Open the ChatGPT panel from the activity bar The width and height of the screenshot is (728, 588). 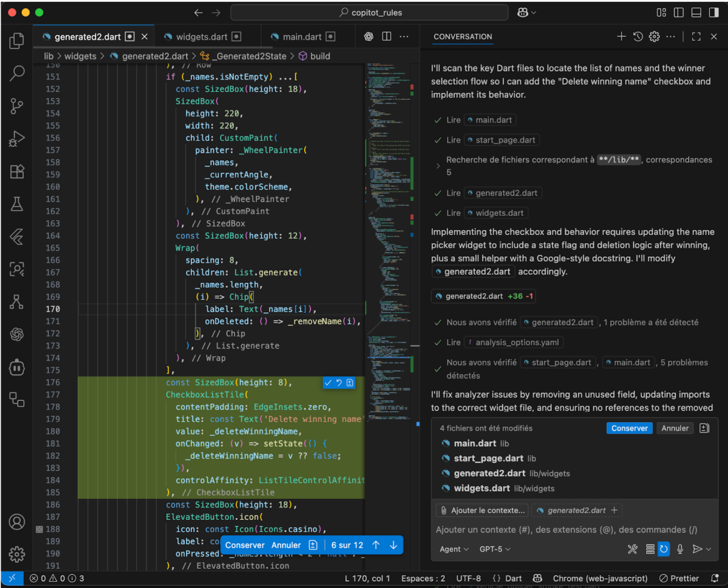tap(17, 334)
